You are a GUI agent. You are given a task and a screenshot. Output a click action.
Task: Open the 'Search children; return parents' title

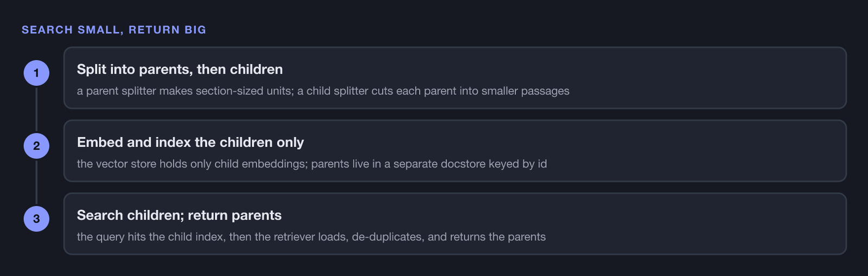click(x=179, y=215)
